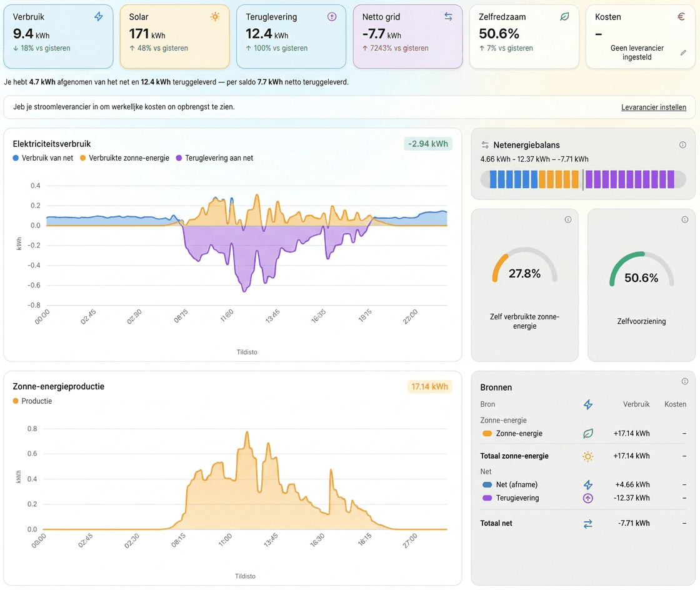Toggle Teruglevering aan net legend series
Viewport: 700px width, 590px height.
click(x=215, y=158)
